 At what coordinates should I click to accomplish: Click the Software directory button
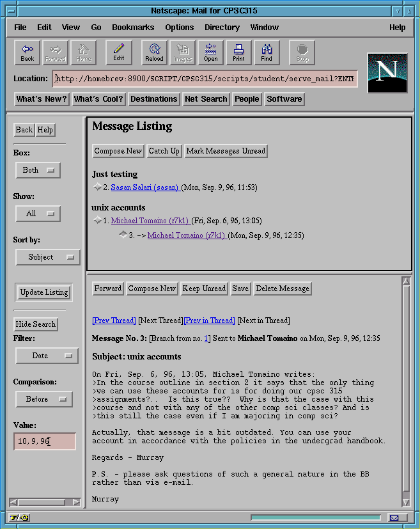click(x=284, y=99)
